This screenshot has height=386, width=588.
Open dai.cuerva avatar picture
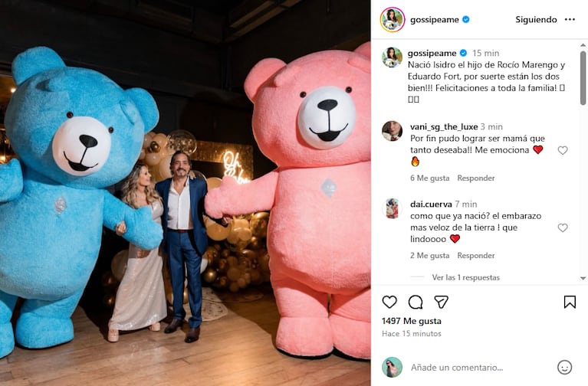click(392, 208)
